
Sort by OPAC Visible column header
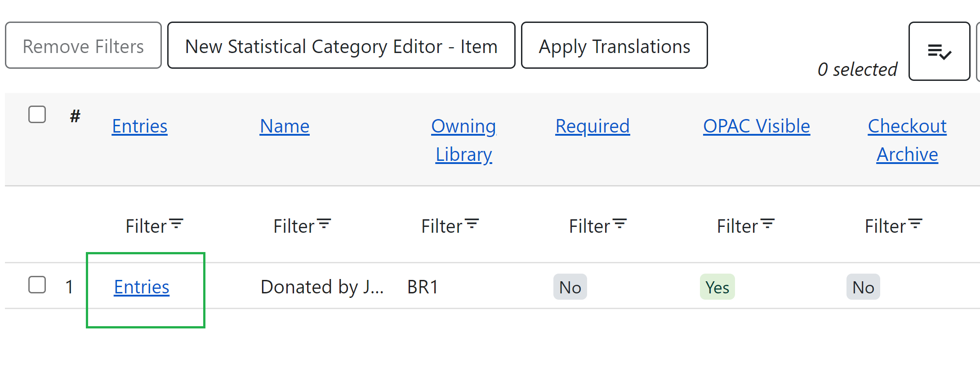click(x=756, y=126)
